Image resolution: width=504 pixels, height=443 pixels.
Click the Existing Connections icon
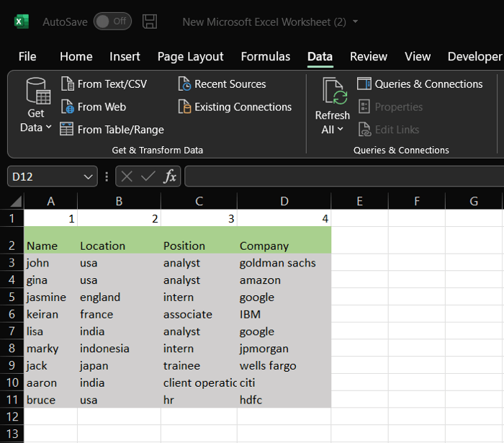184,107
